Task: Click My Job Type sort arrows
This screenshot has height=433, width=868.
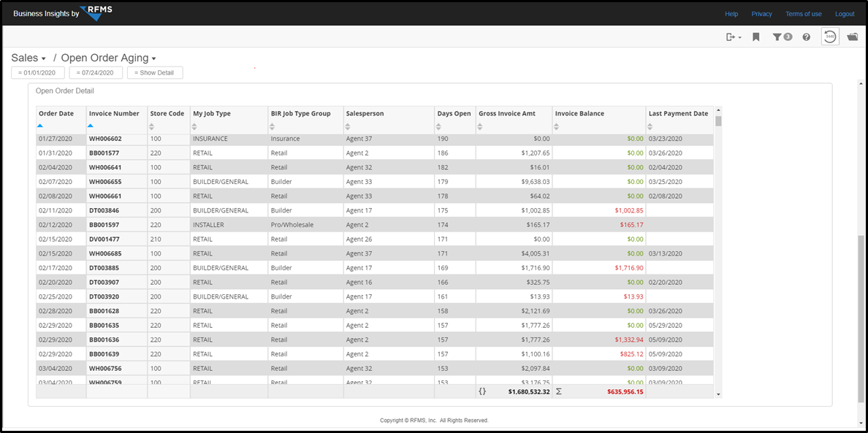Action: click(195, 126)
